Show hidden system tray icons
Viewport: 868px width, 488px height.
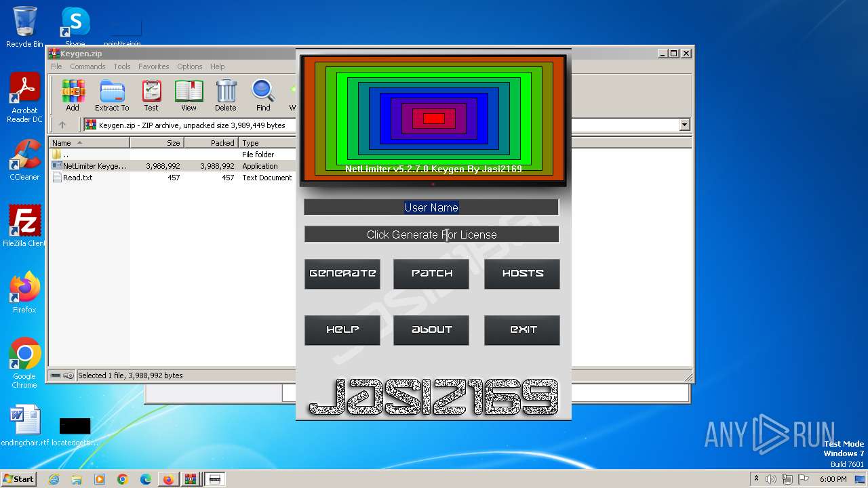[756, 479]
